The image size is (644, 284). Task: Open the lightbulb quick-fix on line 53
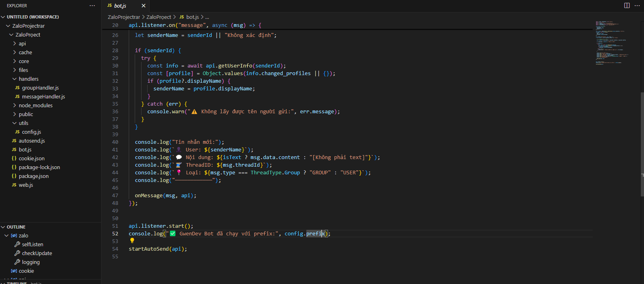click(132, 241)
